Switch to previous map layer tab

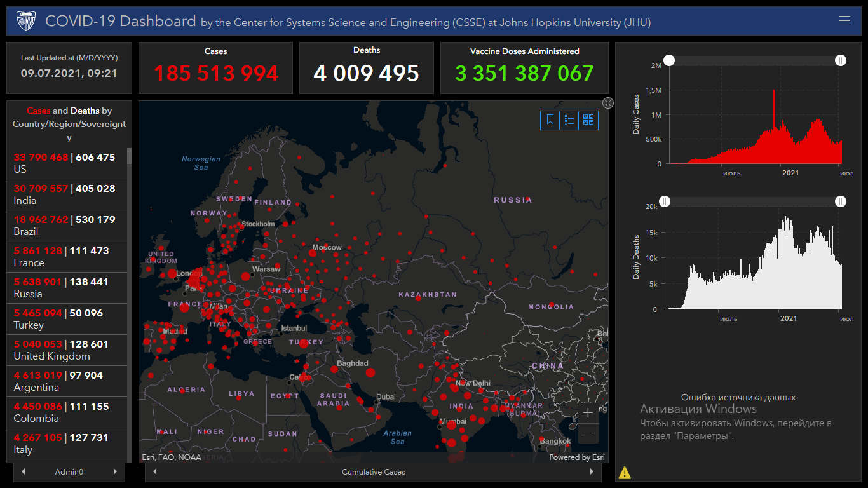[x=155, y=472]
